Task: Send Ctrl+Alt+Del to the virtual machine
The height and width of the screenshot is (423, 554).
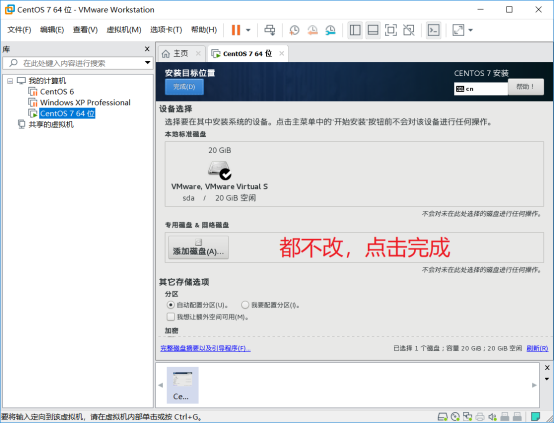Action: [x=270, y=30]
